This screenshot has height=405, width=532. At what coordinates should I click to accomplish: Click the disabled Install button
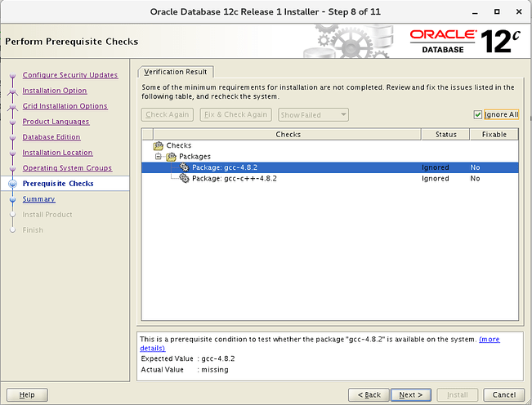click(x=458, y=395)
